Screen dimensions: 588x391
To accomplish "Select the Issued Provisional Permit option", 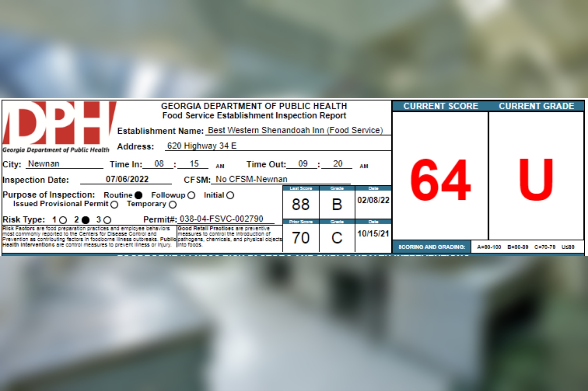I will 114,204.
